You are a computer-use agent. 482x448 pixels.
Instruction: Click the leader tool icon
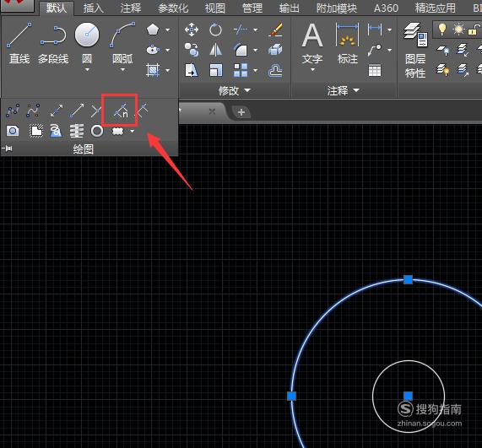click(375, 50)
